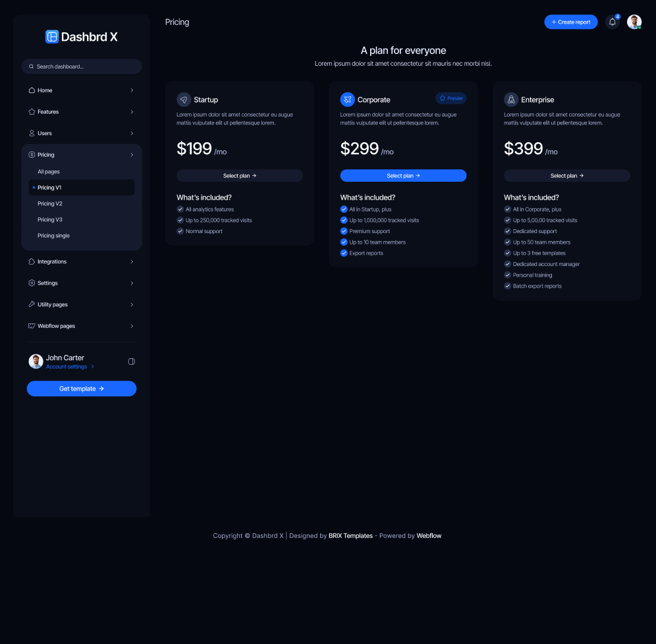
Task: Click the Corporate plan icon
Action: [x=348, y=99]
